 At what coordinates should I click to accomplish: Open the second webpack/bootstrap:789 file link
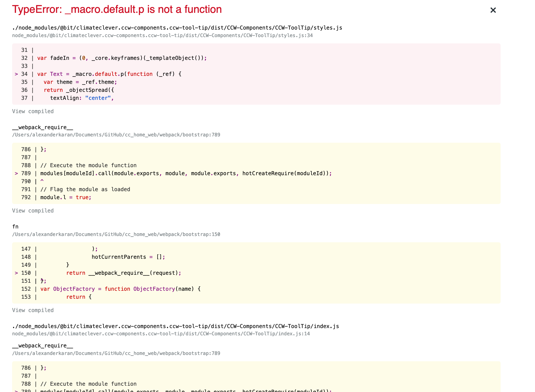pyautogui.click(x=116, y=353)
